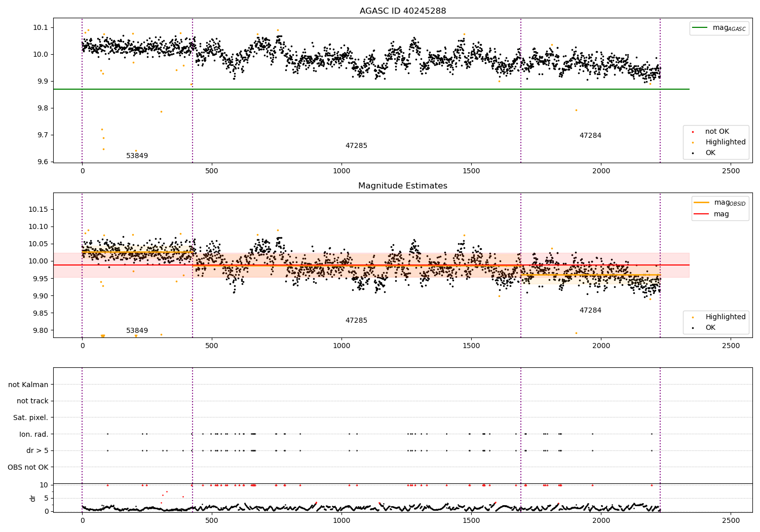Click the '10.15' y-tick label

(39, 209)
